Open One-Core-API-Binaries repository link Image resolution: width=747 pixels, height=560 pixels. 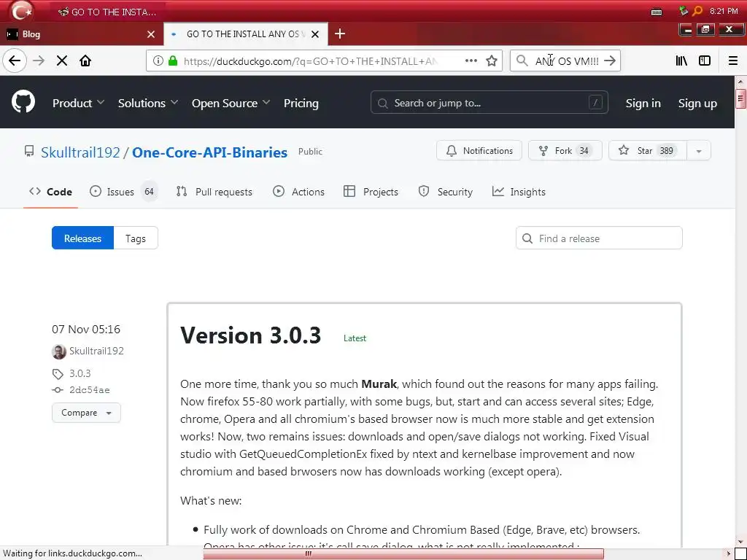209,152
